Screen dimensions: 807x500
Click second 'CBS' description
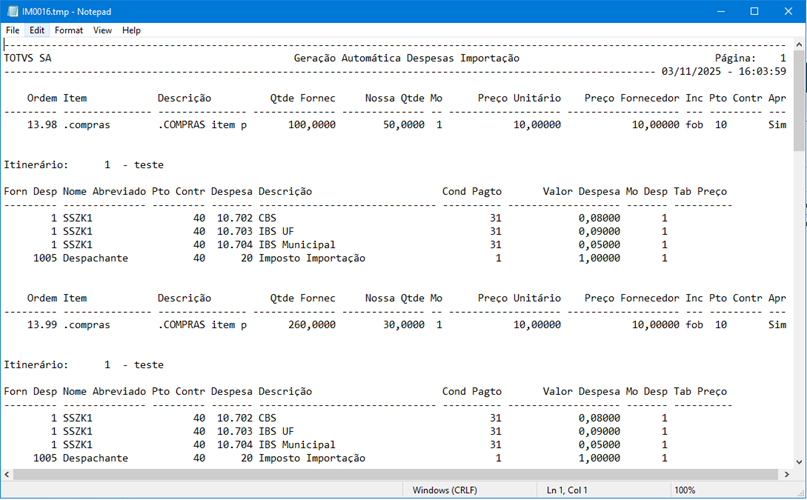[x=268, y=418]
